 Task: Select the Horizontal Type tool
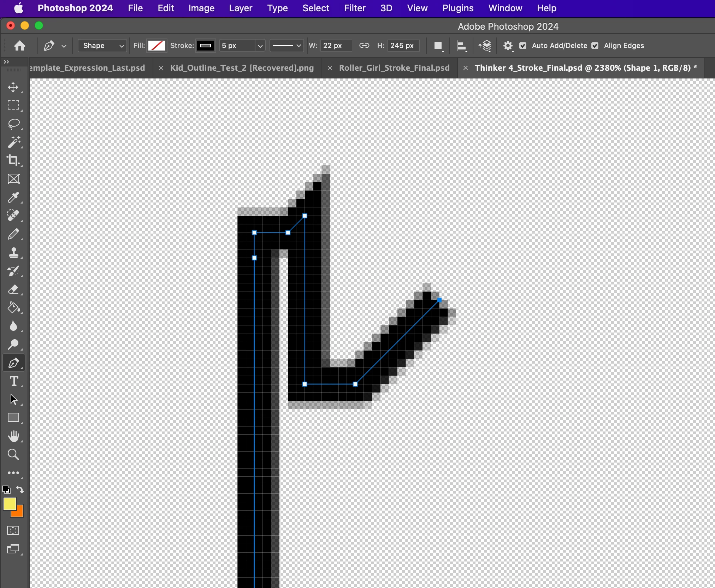tap(13, 381)
